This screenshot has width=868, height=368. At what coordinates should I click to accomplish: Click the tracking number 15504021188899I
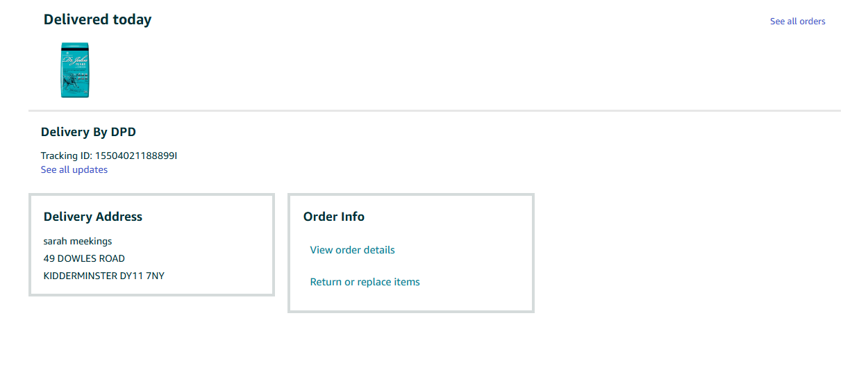[x=136, y=156]
